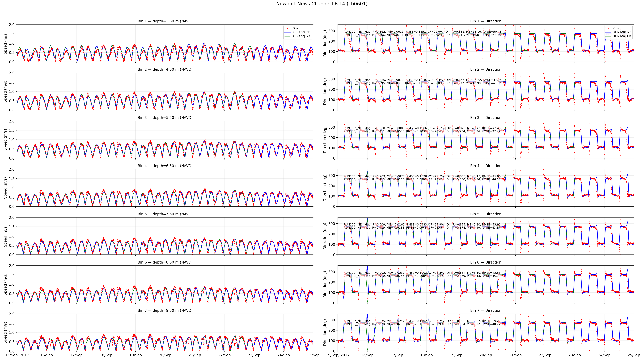The height and width of the screenshot is (361, 644).
Task: Select 'RUN100j_NE' in the Bin 1 speed legend
Action: point(302,36)
